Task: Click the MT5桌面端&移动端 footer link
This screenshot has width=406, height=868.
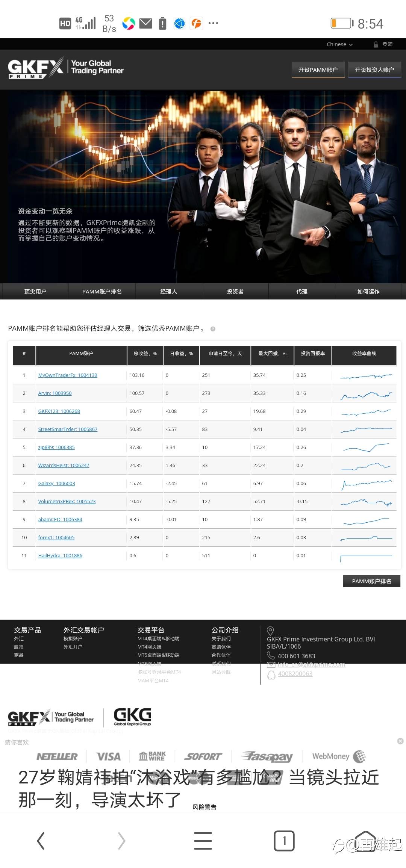Action: [158, 655]
